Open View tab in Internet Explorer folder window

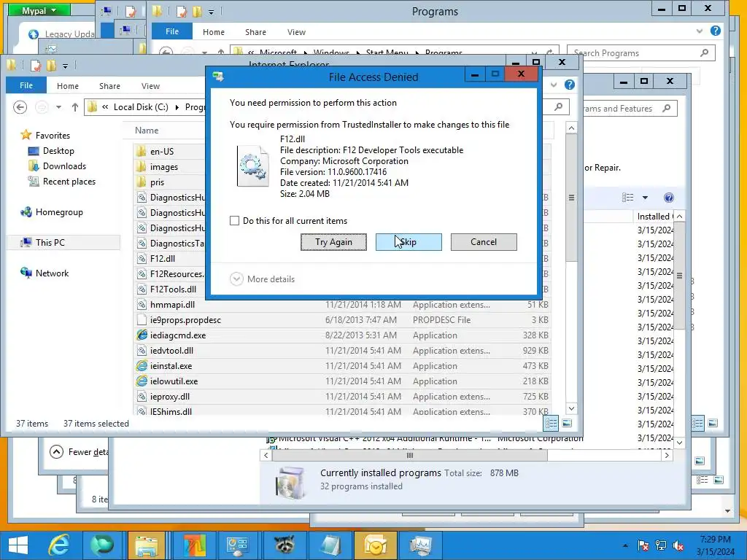point(150,86)
